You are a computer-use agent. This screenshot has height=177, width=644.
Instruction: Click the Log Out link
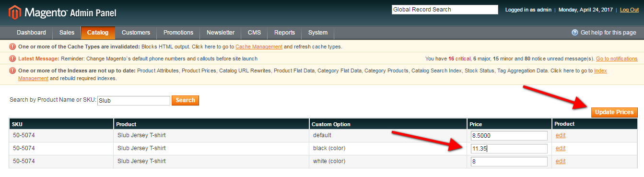click(629, 10)
